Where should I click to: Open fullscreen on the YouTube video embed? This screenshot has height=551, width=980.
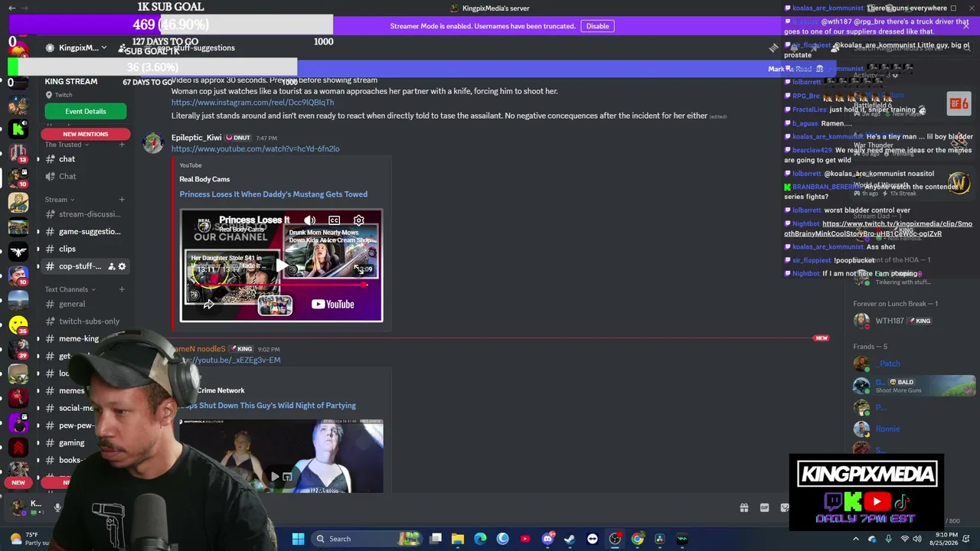tap(358, 268)
